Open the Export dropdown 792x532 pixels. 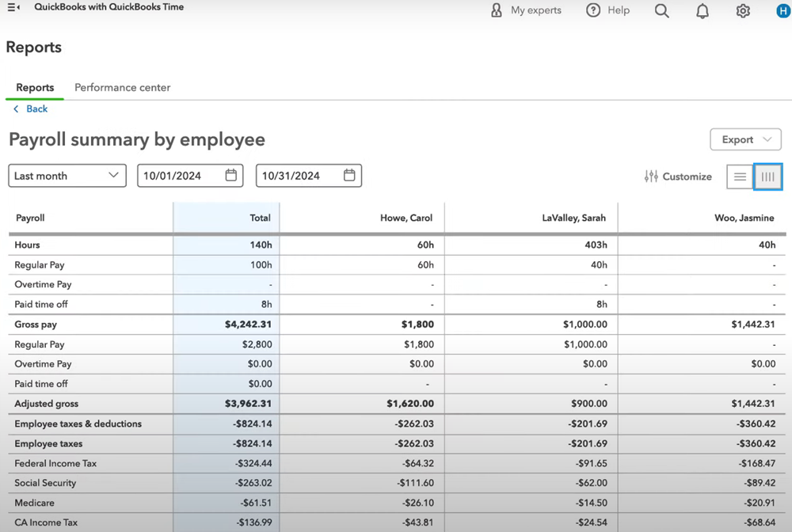click(x=745, y=139)
